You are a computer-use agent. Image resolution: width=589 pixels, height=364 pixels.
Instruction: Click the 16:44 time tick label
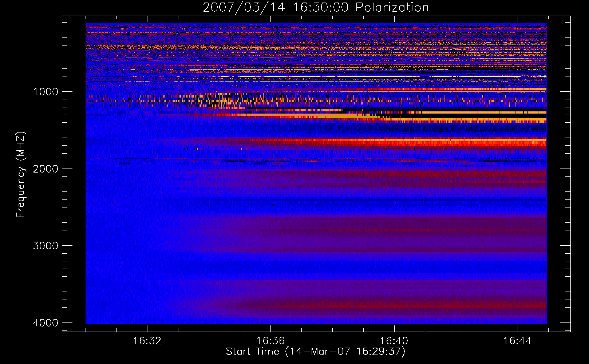517,341
